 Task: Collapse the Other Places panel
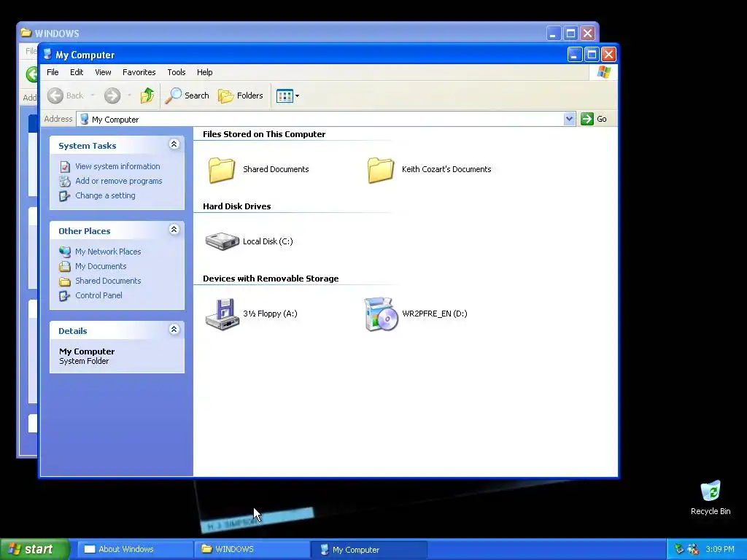[174, 230]
